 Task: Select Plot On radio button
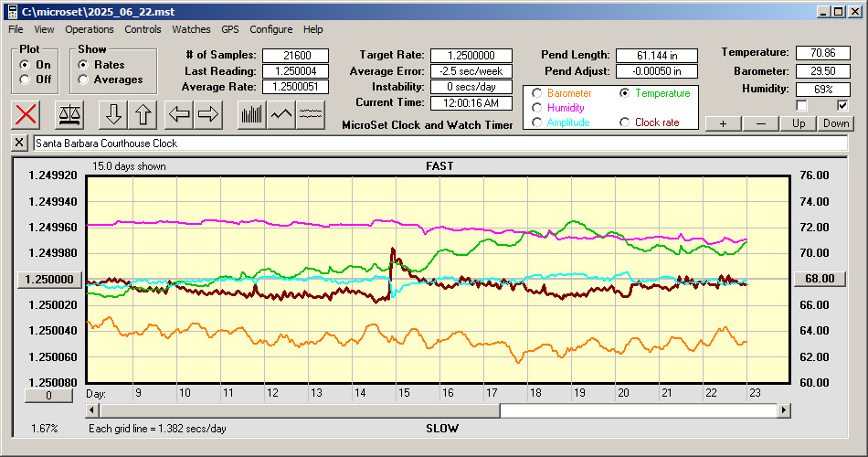25,65
